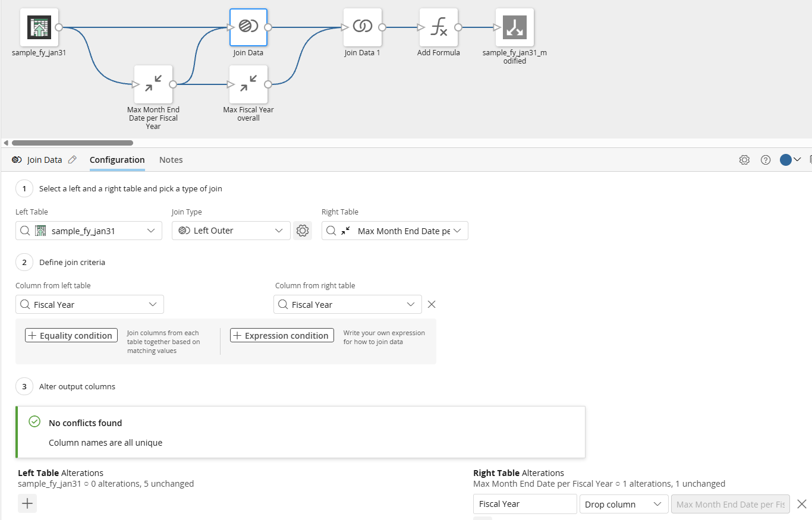Viewport: 812px width, 520px height.
Task: Select the Max Month End Date aggregate node
Action: (153, 84)
